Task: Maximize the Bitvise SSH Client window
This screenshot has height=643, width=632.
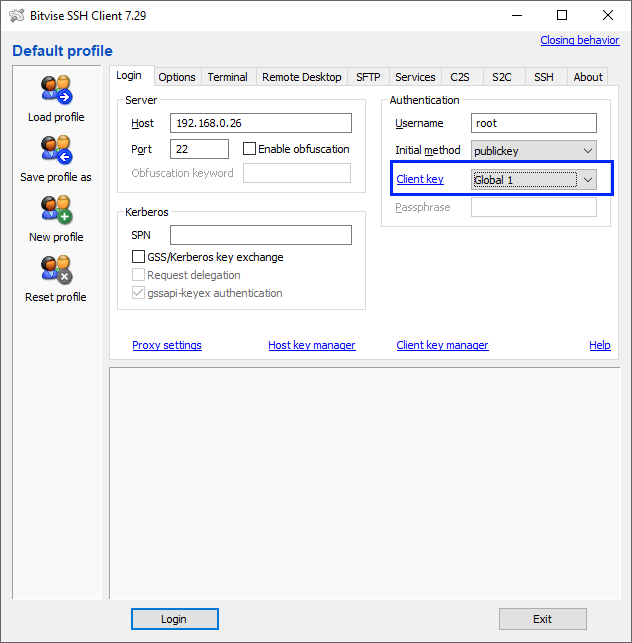Action: coord(562,16)
